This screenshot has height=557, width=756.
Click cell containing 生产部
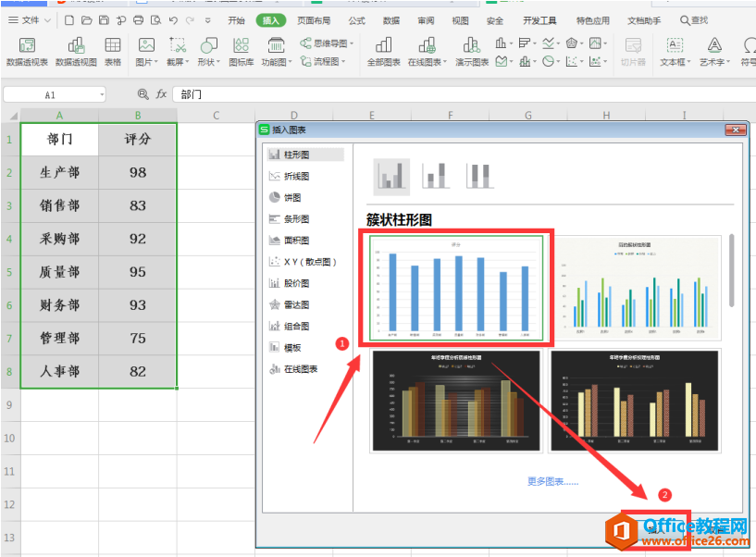(60, 173)
